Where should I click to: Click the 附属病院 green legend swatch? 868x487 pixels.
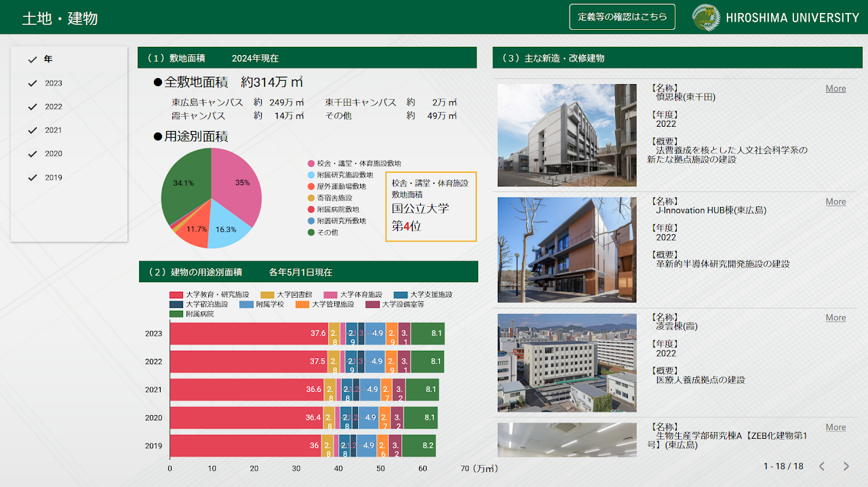[x=176, y=314]
